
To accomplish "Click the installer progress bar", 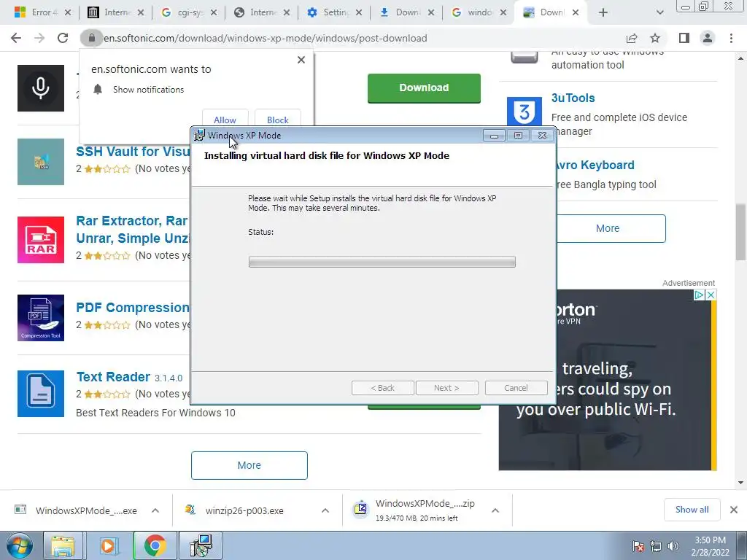I will pyautogui.click(x=382, y=262).
